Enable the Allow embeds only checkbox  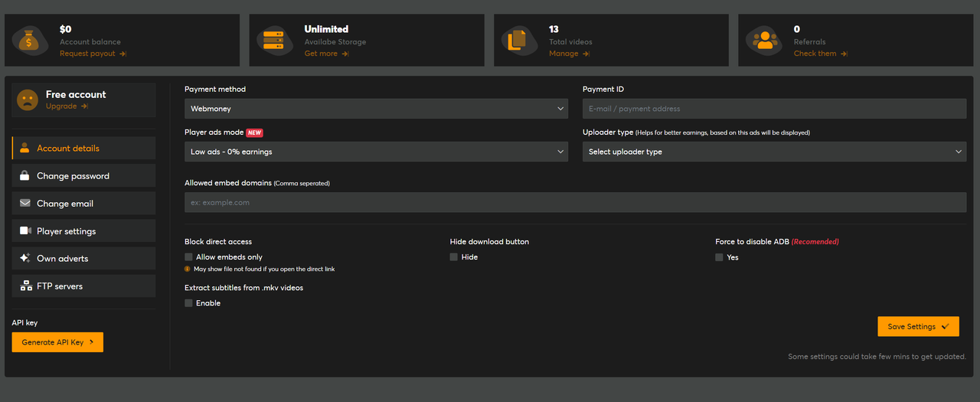188,257
